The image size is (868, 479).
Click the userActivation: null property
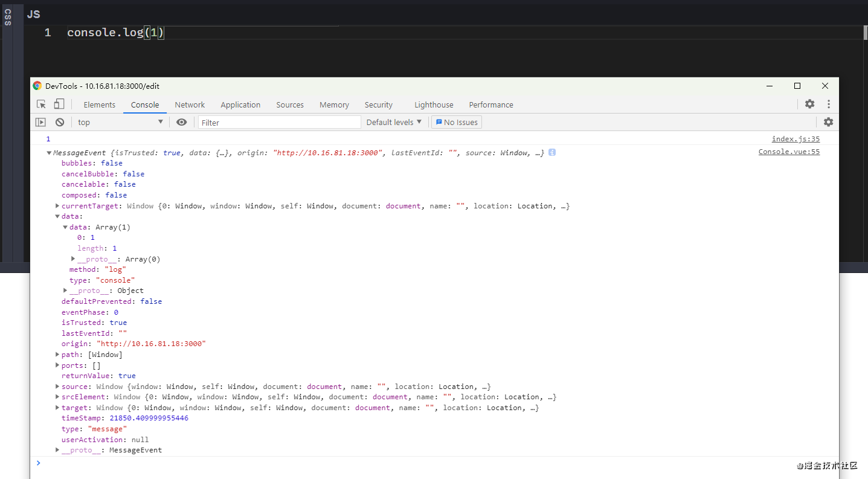point(105,440)
